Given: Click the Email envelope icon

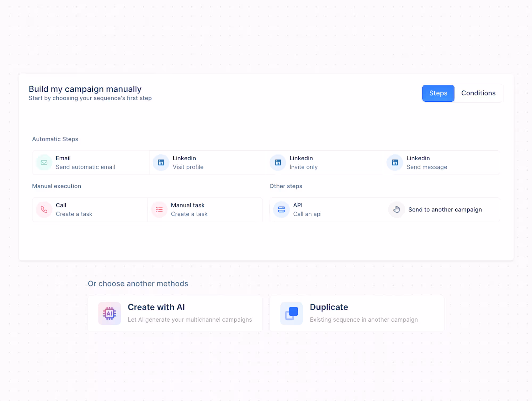Looking at the screenshot, I should [44, 162].
